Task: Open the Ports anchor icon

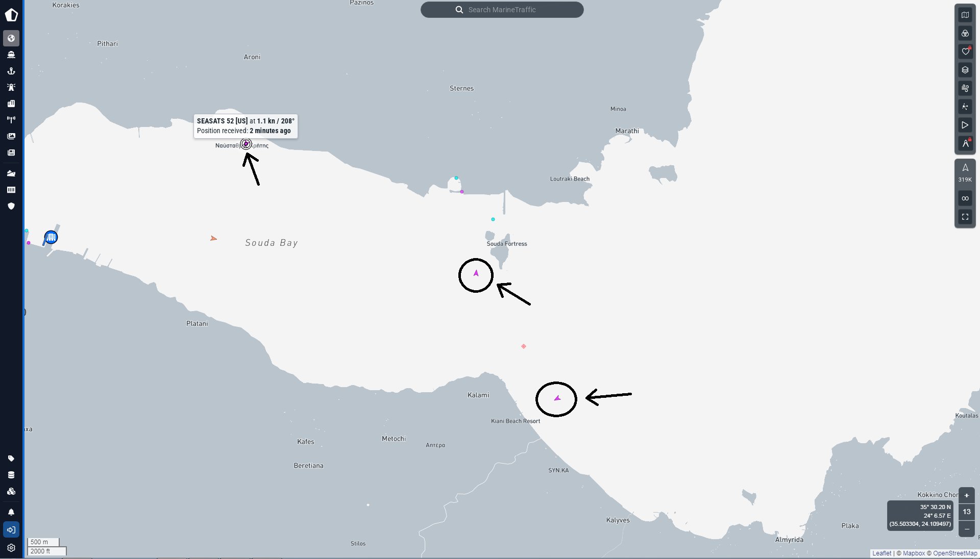Action: (x=11, y=71)
